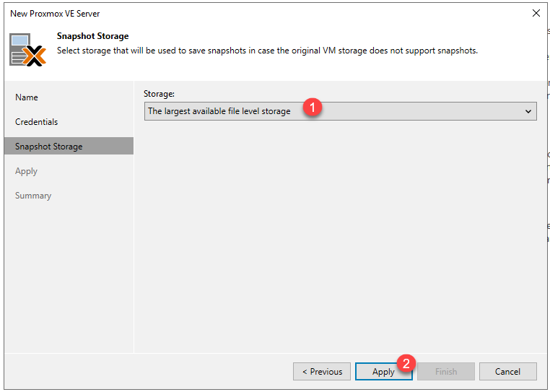Go to the Name wizard step

point(27,97)
